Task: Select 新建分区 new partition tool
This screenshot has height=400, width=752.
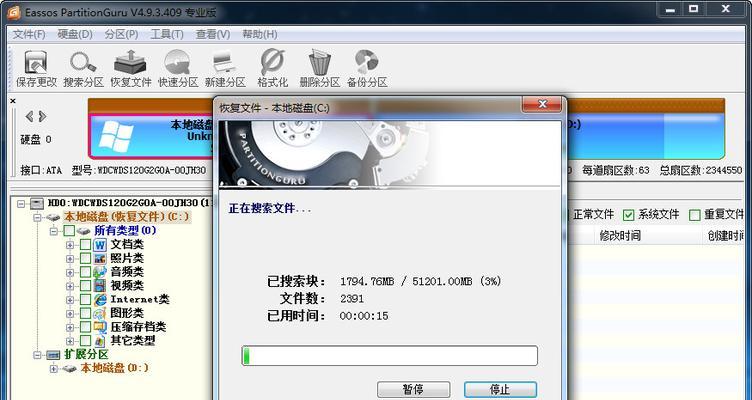Action: pos(225,69)
